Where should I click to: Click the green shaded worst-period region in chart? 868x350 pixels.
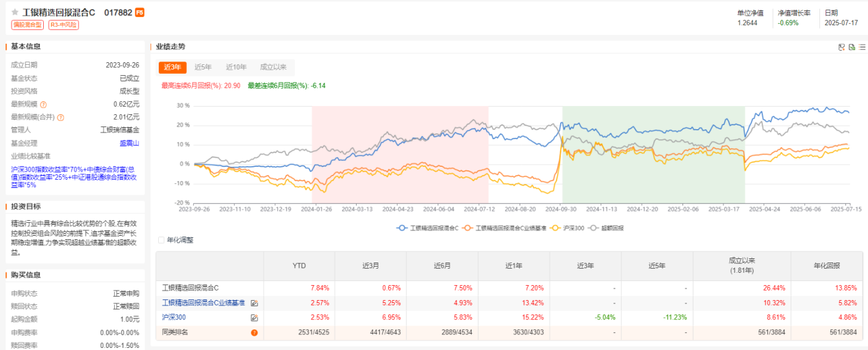653,154
